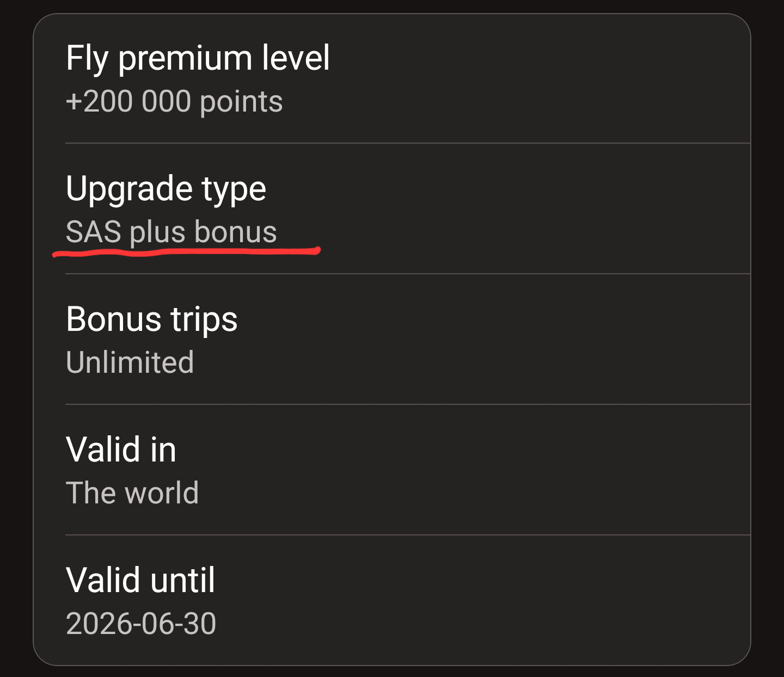Open the Valid until setting
Screen dimensions: 784x677
pos(140,580)
